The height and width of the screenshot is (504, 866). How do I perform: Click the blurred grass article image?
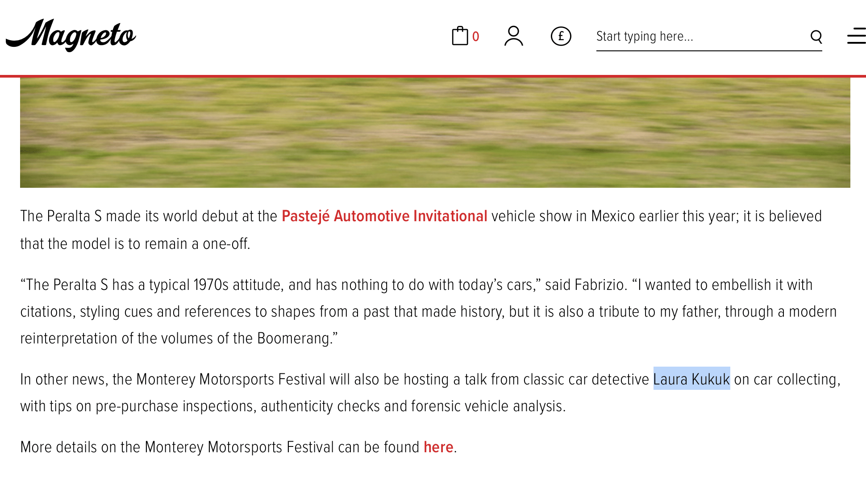click(x=435, y=132)
